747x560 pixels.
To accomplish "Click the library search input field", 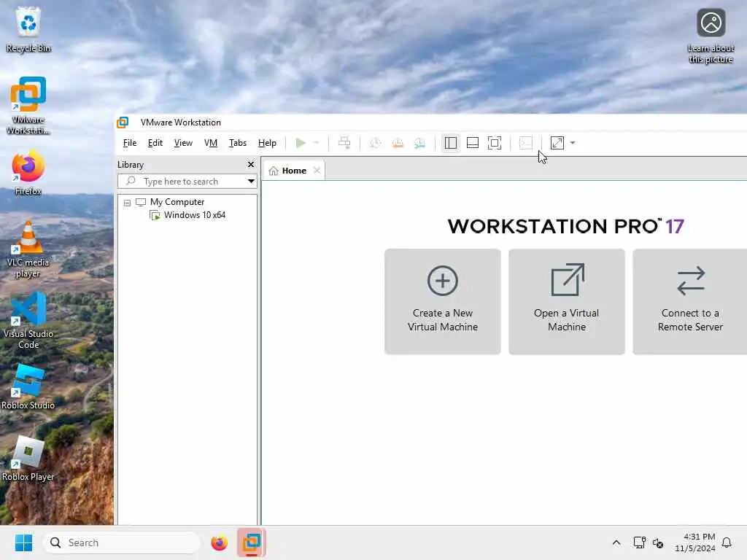I will 182,182.
